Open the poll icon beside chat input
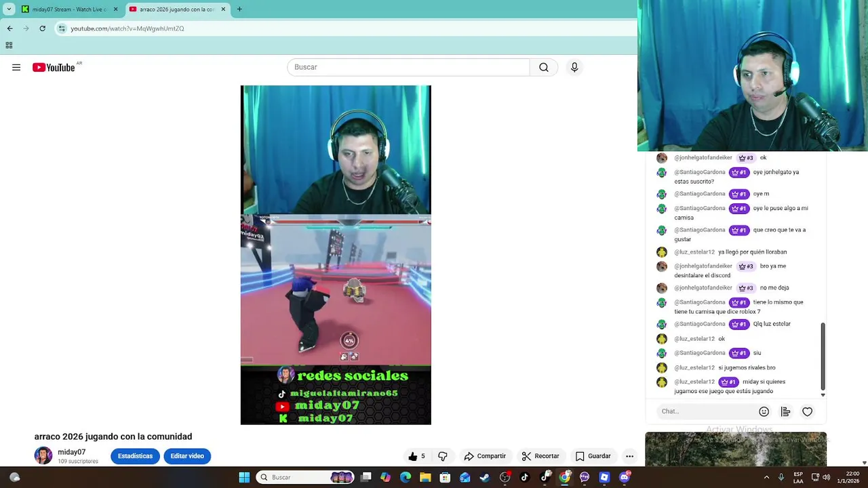Viewport: 868px width, 488px height. [x=785, y=411]
